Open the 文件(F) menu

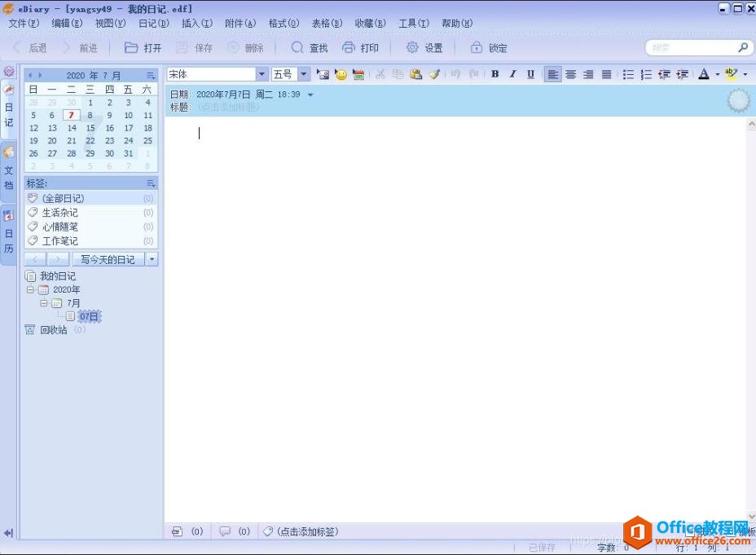tap(23, 23)
